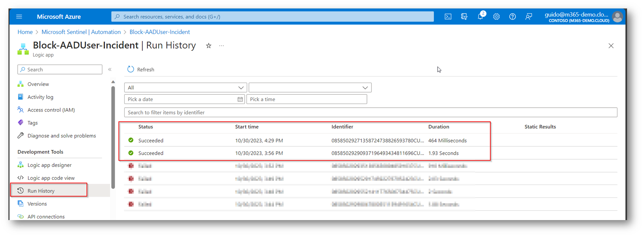644x237 pixels.
Task: Click the Run History clock icon
Action: 21,191
